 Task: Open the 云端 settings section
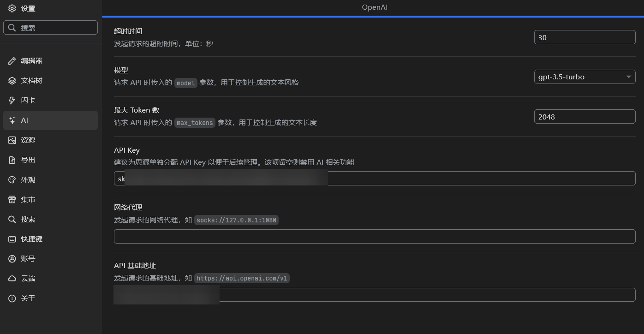click(50, 279)
